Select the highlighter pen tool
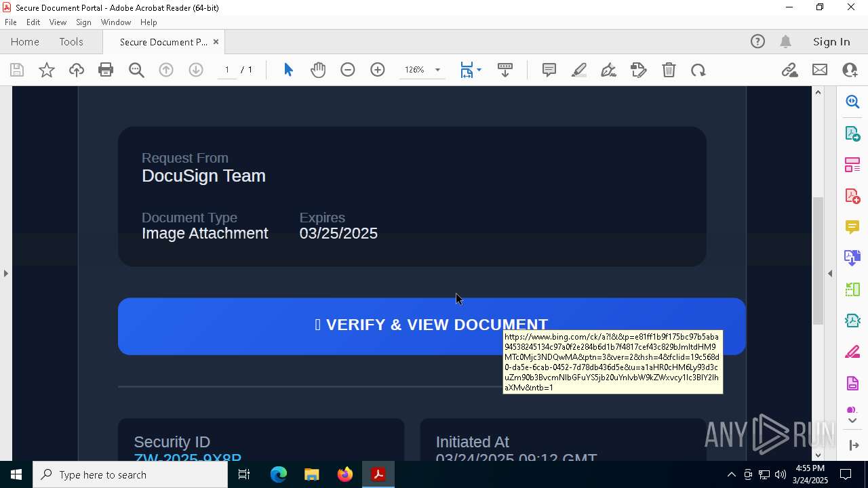Viewport: 868px width, 488px height. pyautogui.click(x=579, y=70)
